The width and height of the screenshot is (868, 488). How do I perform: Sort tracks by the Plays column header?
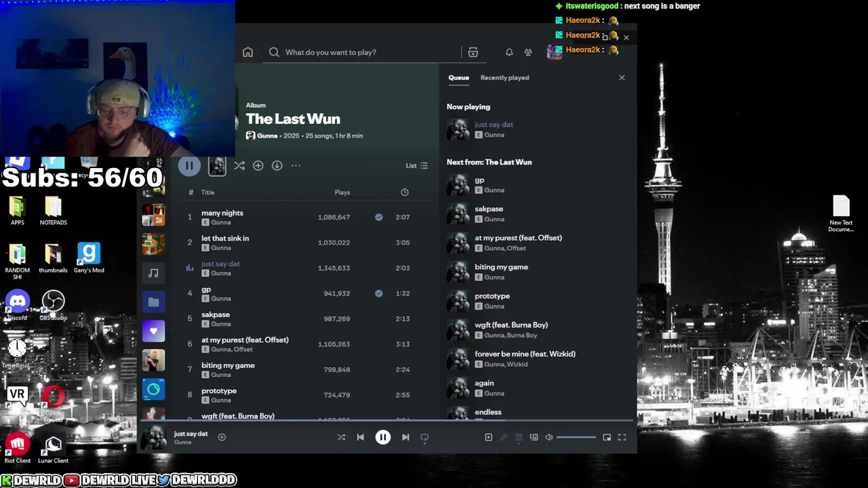342,192
